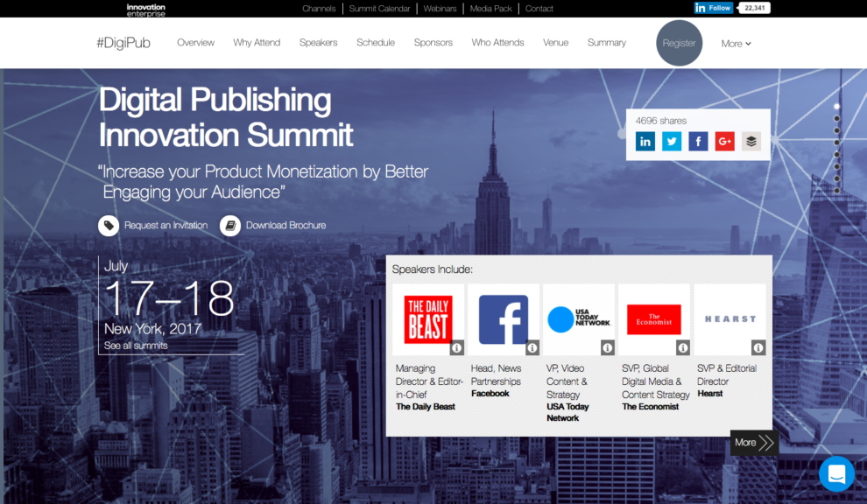Click the Request an Invitation tag icon

coord(108,225)
